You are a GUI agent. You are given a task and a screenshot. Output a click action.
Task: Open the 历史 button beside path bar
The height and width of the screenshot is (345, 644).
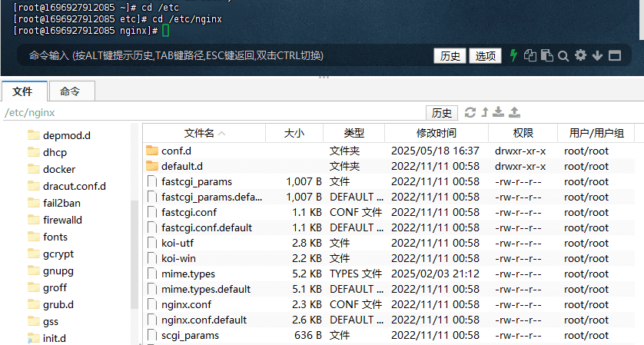click(442, 112)
